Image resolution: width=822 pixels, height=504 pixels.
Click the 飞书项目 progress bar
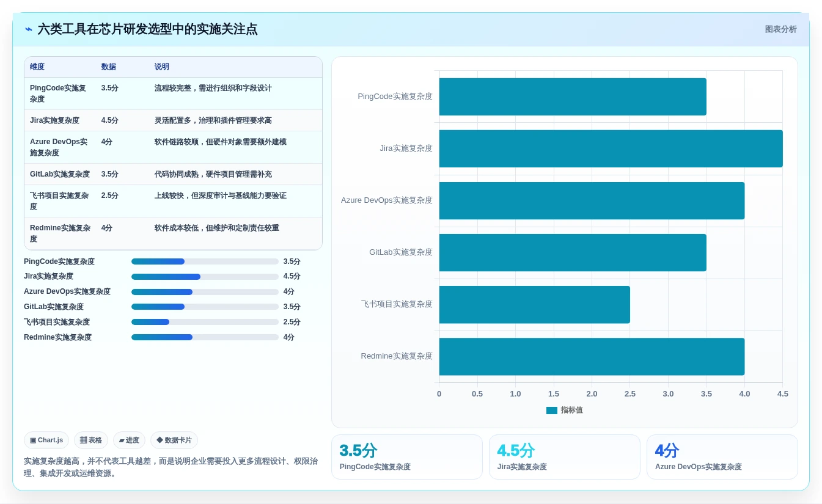205,322
